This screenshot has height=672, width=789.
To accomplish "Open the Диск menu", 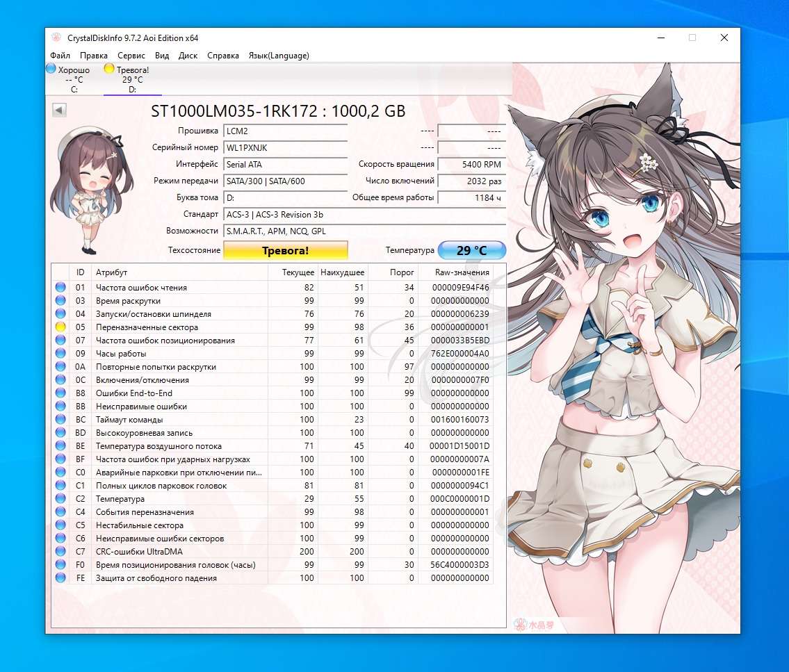I will tap(188, 56).
